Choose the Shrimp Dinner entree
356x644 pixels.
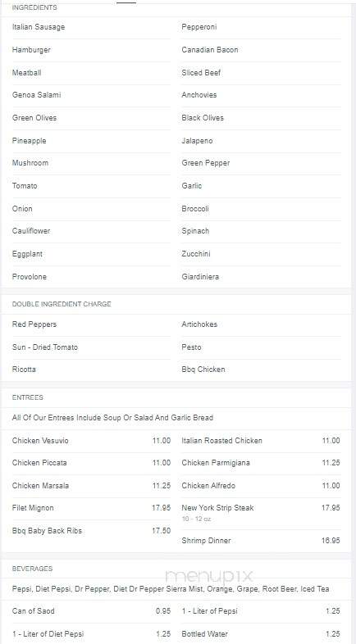click(261, 541)
